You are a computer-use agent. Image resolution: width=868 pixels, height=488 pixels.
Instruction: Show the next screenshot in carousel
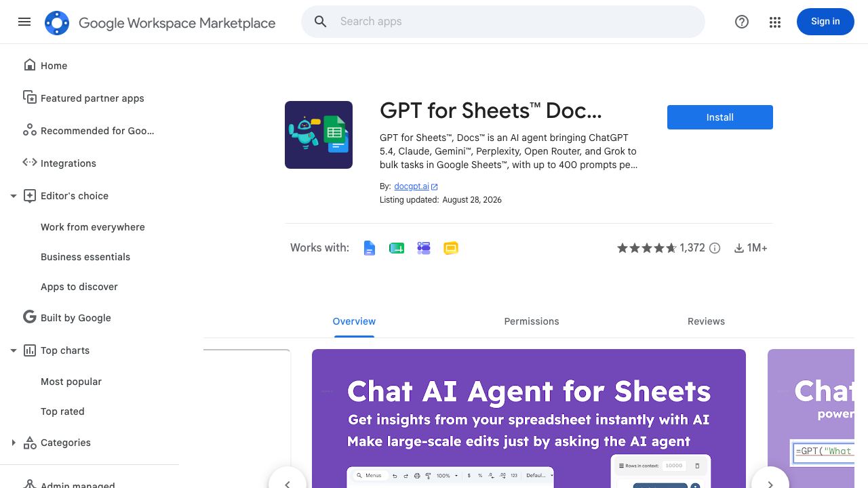coord(770,478)
